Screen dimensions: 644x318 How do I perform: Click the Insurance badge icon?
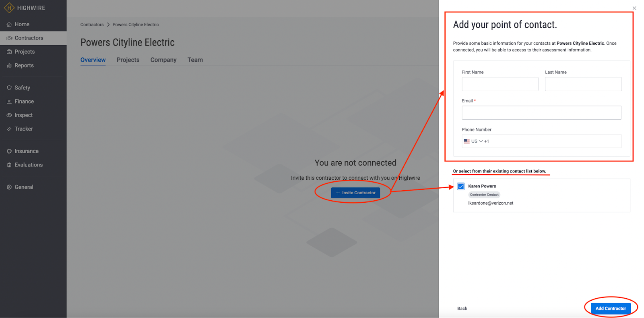[9, 151]
